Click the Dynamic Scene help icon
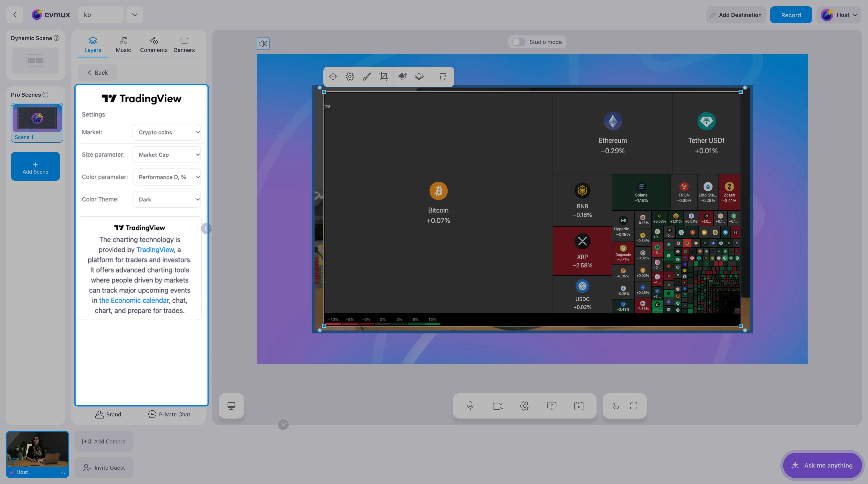Screen dimensions: 868x484 pyautogui.click(x=57, y=38)
